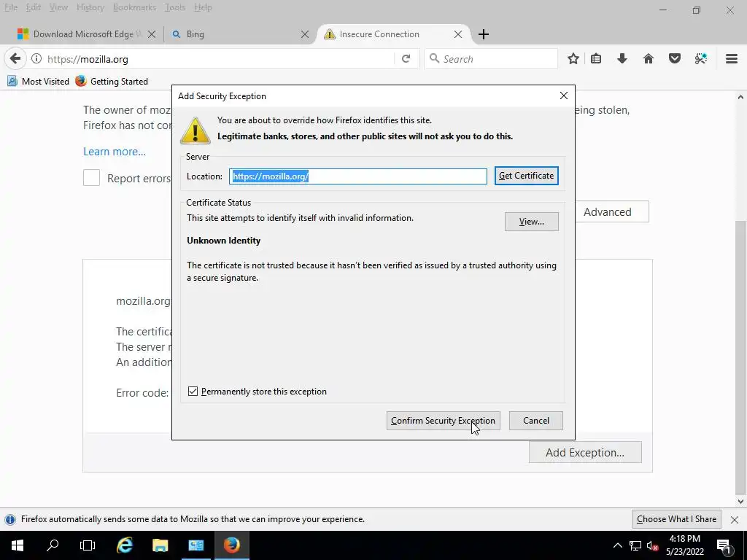
Task: Open the Bookmarks menu
Action: point(135,7)
